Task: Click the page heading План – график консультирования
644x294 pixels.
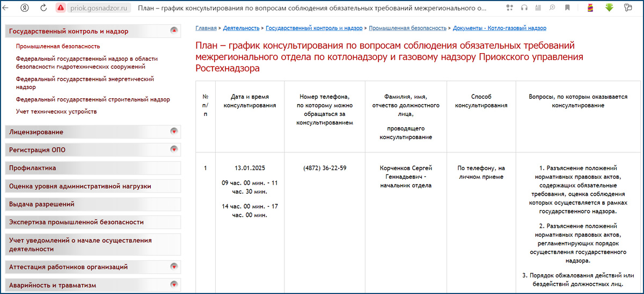Action: 389,56
